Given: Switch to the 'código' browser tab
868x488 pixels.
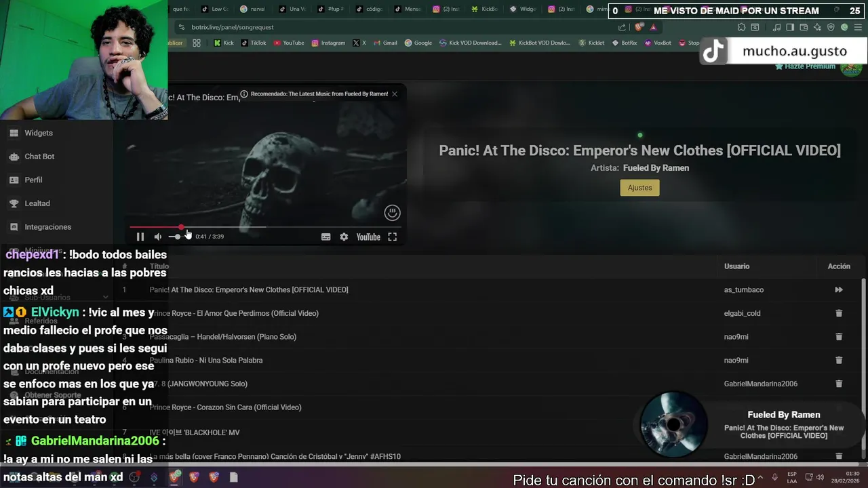Looking at the screenshot, I should pyautogui.click(x=369, y=9).
